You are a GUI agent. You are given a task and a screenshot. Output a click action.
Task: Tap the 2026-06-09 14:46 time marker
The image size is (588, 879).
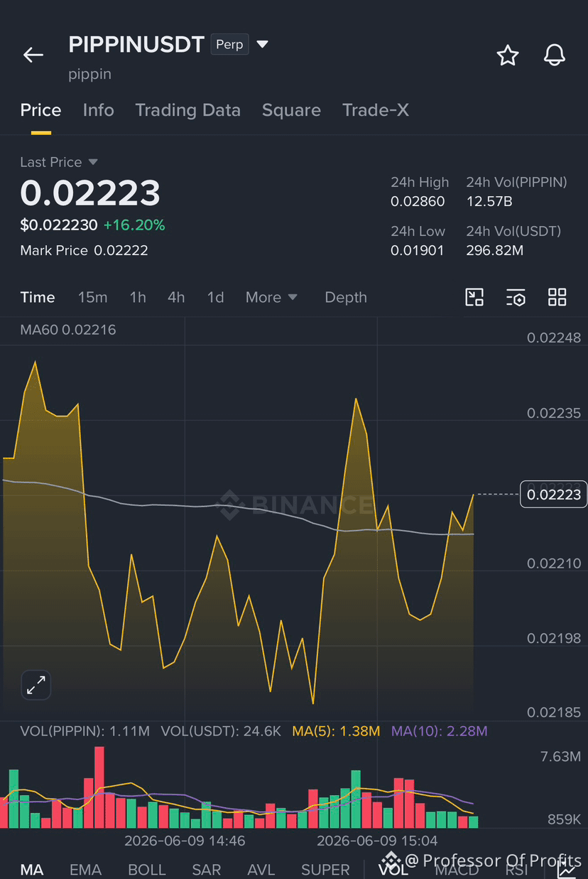pos(185,841)
